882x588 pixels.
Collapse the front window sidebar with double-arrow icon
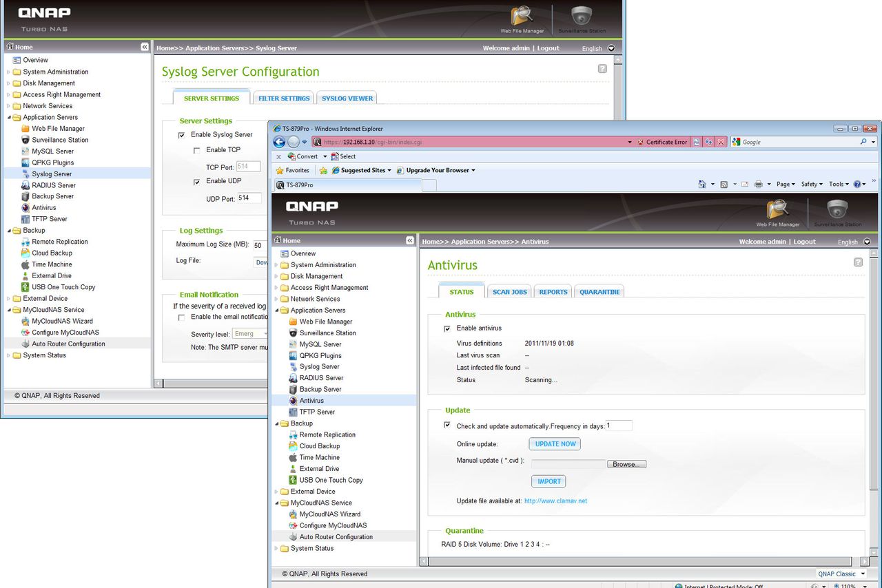(x=409, y=240)
